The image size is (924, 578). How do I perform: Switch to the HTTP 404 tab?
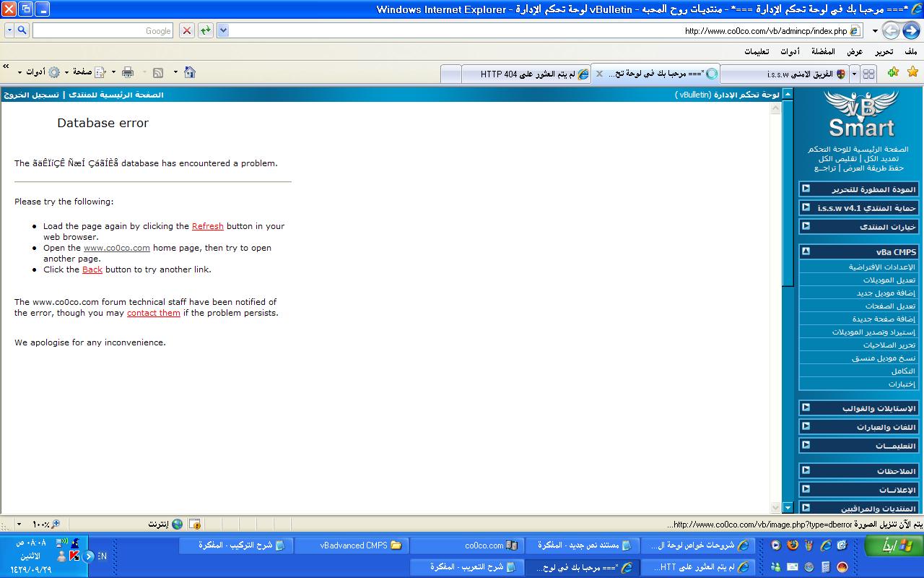[x=526, y=74]
